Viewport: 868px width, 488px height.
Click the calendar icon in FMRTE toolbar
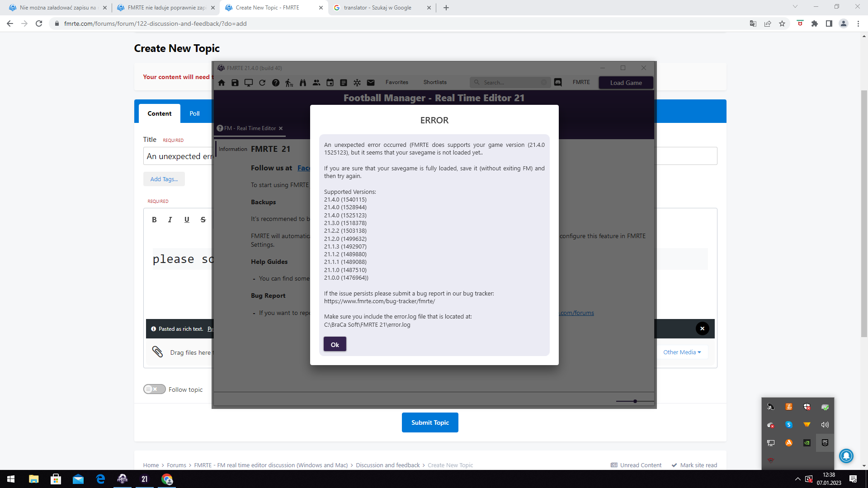(330, 83)
